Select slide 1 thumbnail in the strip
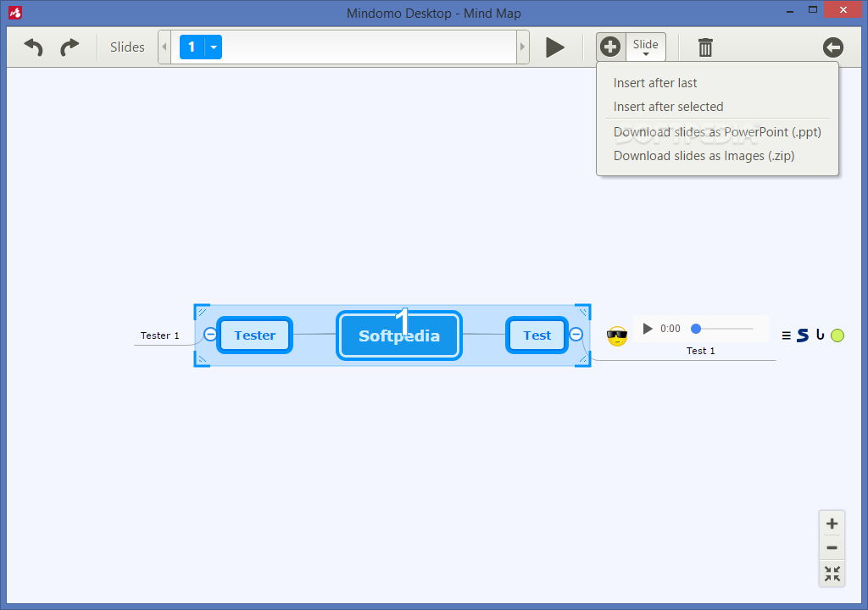 point(192,47)
